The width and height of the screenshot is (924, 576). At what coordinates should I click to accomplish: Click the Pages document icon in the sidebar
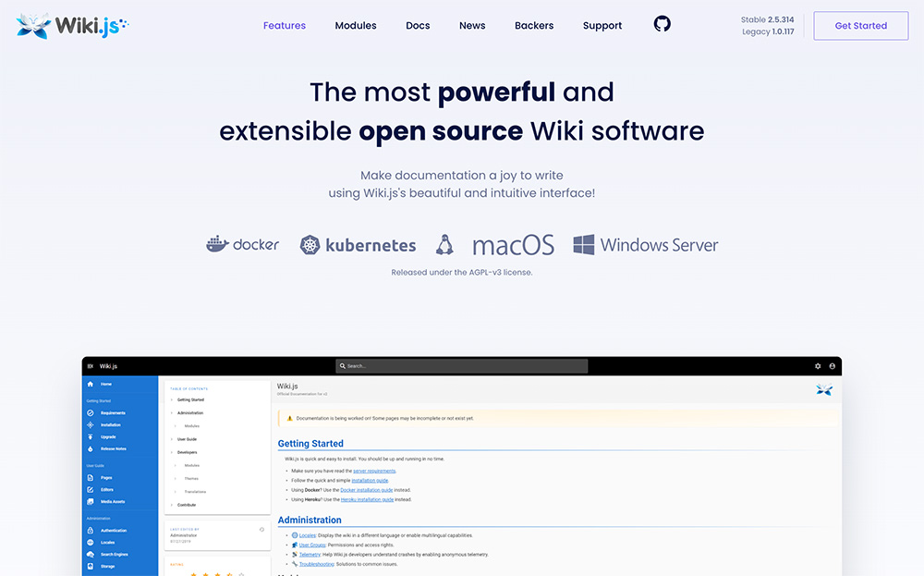91,478
